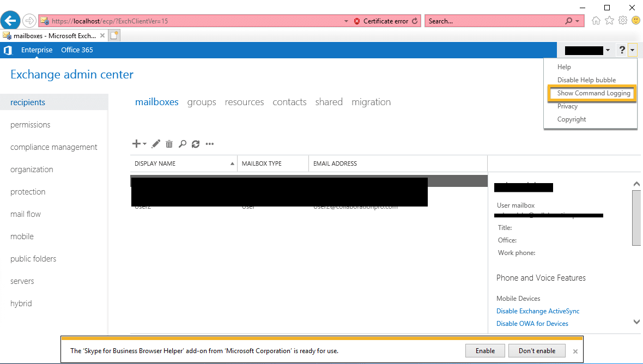
Task: Switch to the groups tab
Action: [x=202, y=102]
